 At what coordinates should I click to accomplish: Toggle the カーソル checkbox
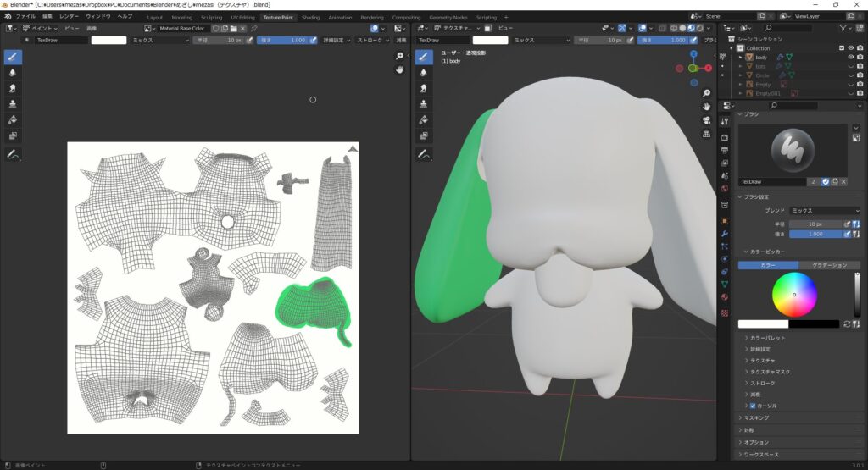click(752, 406)
